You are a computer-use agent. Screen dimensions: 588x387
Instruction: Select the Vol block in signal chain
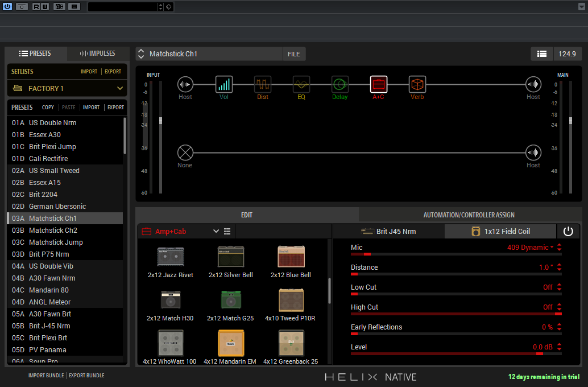[224, 84]
